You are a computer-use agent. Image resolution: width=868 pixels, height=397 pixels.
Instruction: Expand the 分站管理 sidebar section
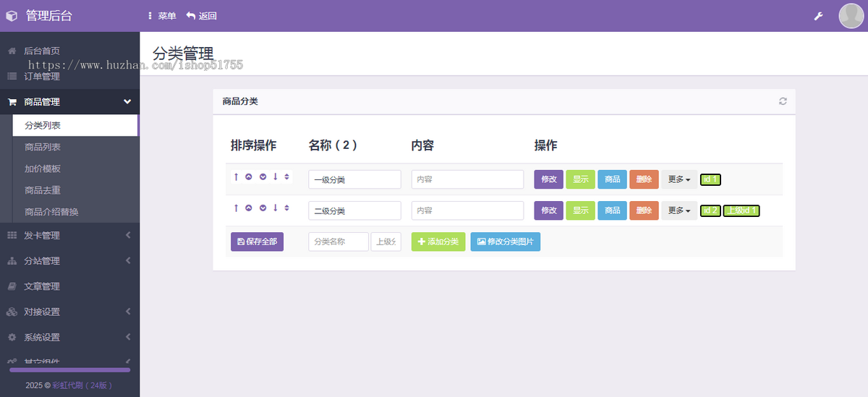coord(69,260)
